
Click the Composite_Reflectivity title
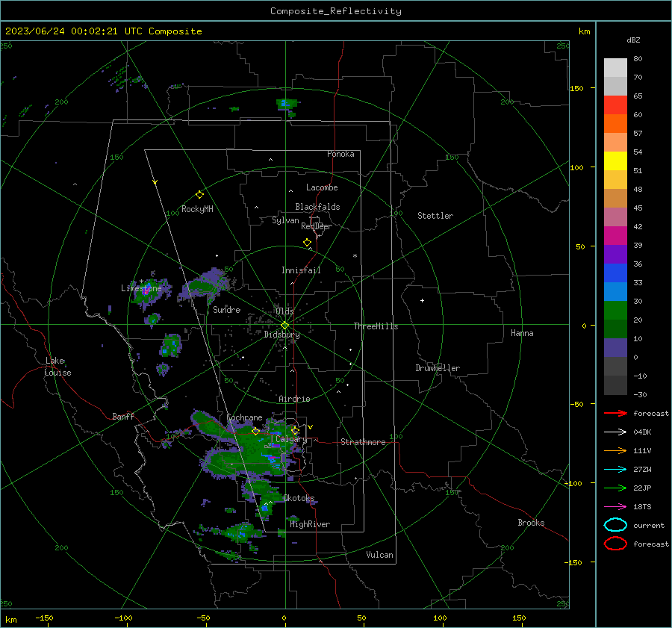(x=335, y=11)
